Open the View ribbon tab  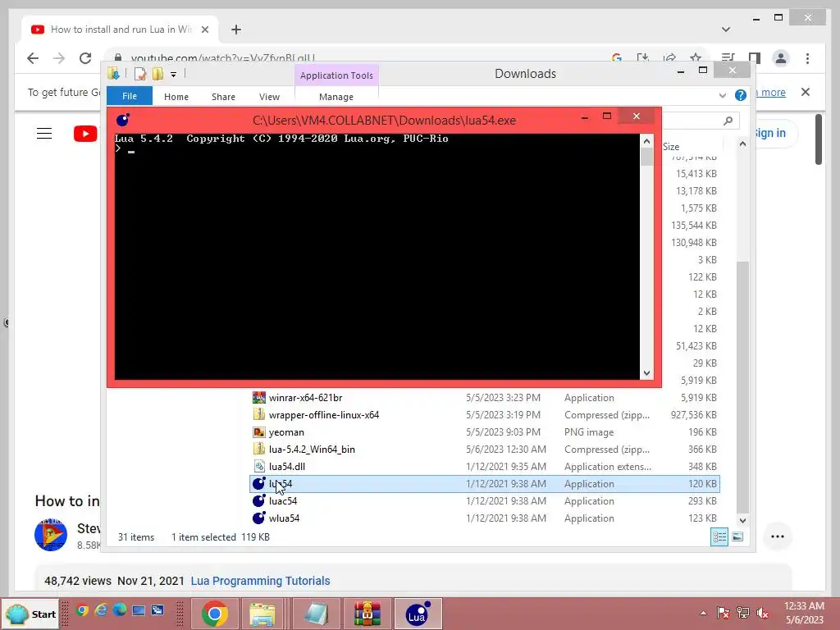tap(269, 97)
